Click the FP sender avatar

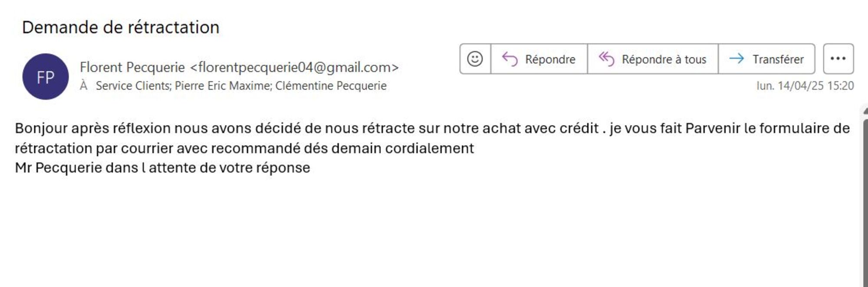(46, 76)
